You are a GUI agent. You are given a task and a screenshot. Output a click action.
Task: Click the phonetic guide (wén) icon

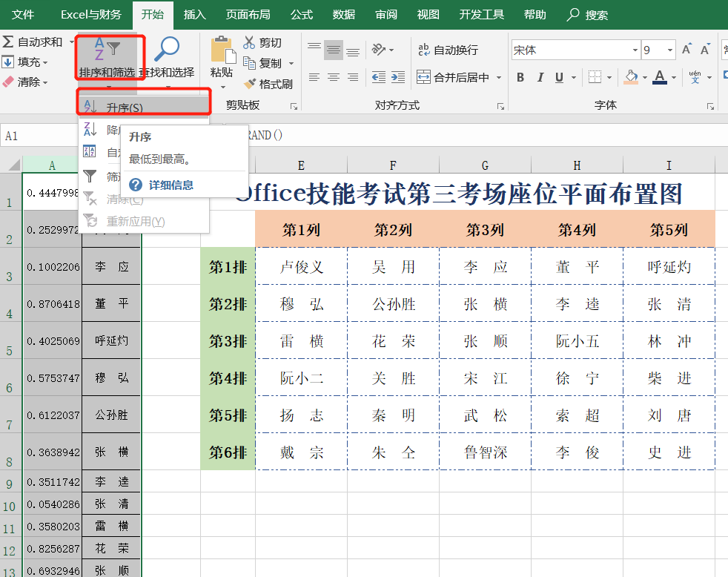point(695,77)
